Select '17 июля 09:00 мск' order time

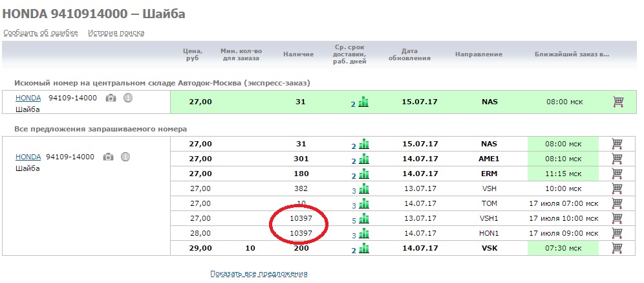[564, 234]
